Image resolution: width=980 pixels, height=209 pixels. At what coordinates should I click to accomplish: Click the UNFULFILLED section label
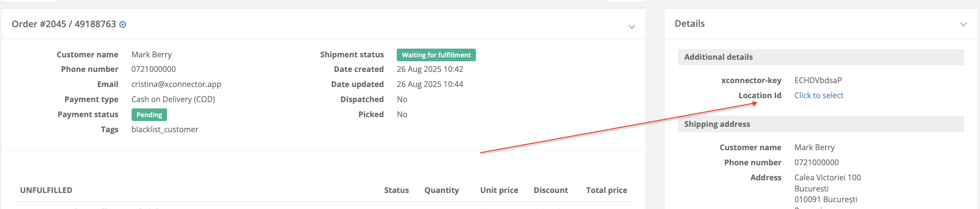[x=46, y=190]
